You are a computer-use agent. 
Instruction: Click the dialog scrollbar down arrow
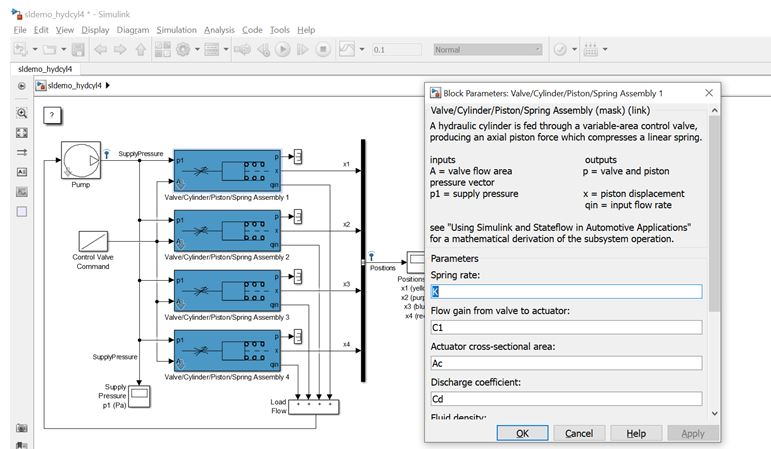pos(714,414)
